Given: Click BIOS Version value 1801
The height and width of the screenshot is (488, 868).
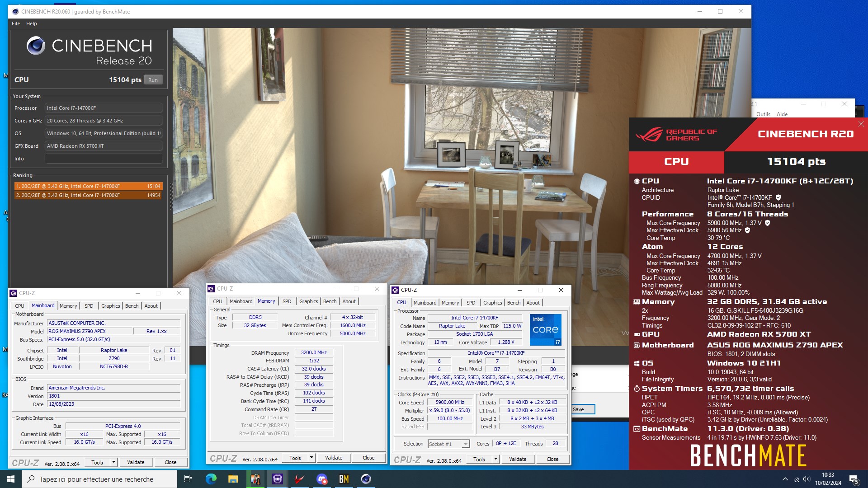Looking at the screenshot, I should (114, 396).
